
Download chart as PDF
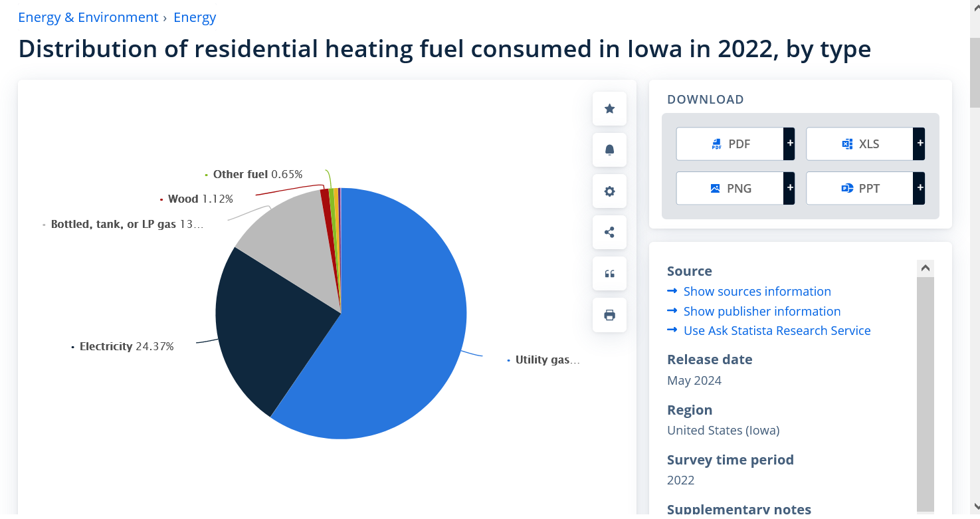(730, 144)
